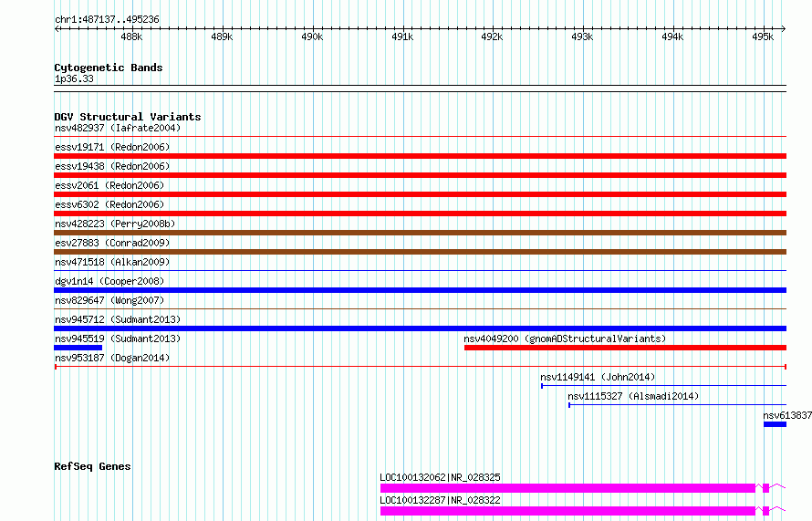
Task: Click the 492k ruler mark
Action: click(492, 36)
